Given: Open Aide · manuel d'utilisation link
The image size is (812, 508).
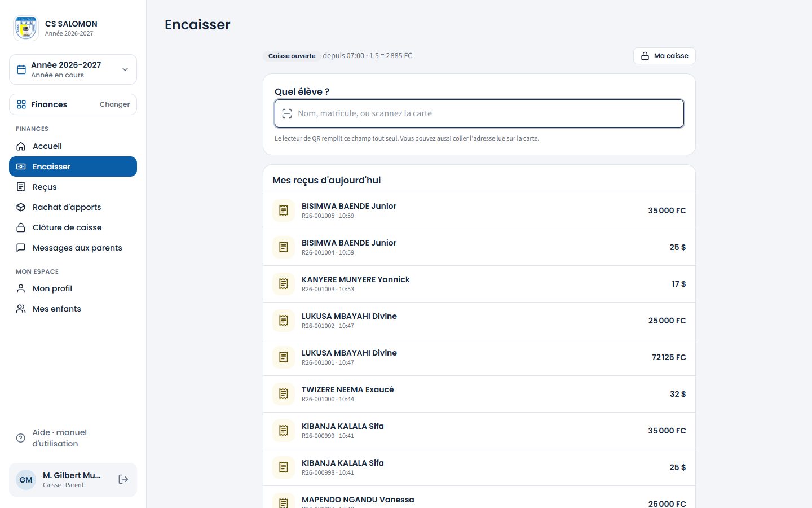Looking at the screenshot, I should point(73,438).
